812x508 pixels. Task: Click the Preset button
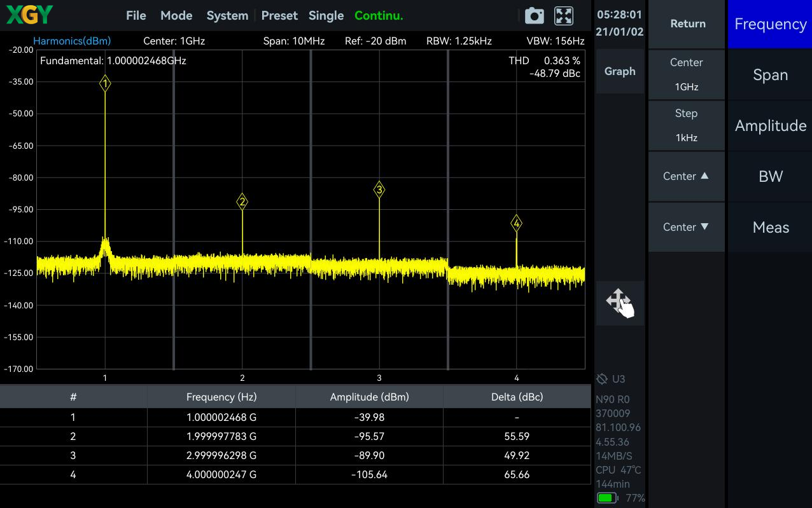pyautogui.click(x=279, y=16)
